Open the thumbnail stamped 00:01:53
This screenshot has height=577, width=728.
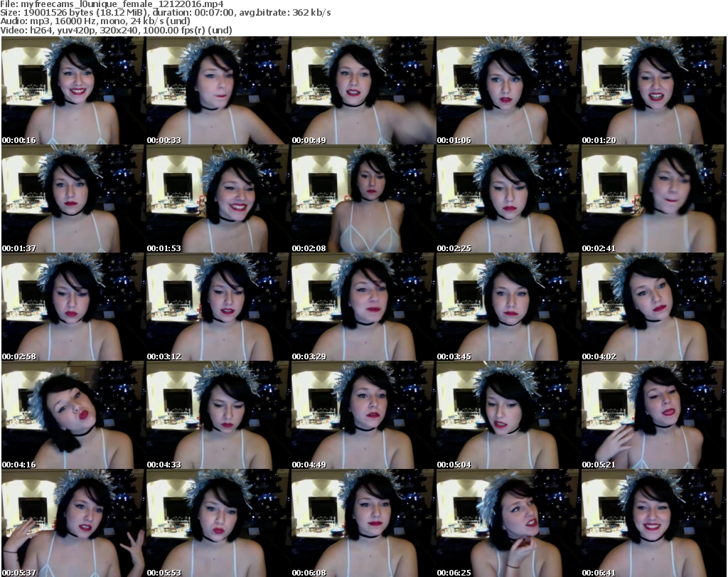point(218,198)
